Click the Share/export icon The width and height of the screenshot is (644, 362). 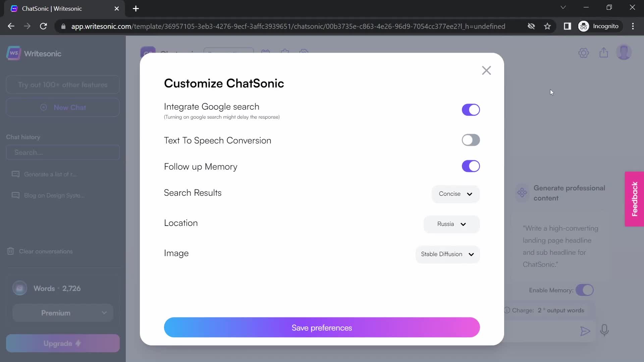pos(604,53)
